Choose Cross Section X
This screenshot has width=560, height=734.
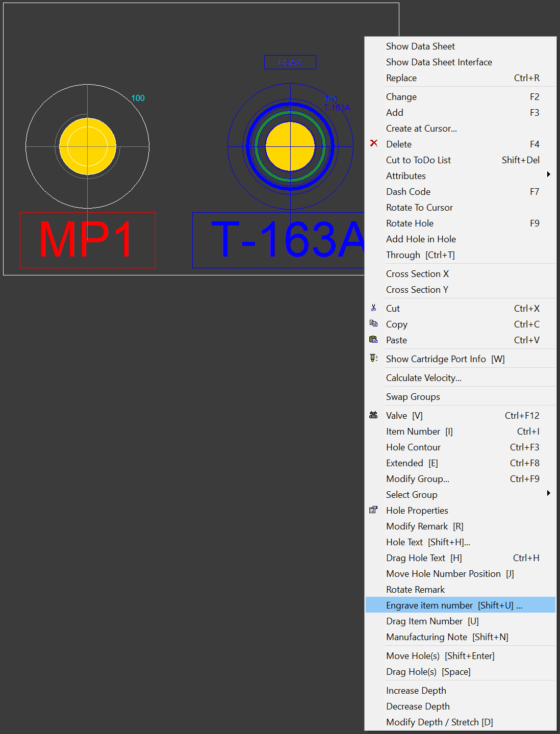tap(461, 274)
